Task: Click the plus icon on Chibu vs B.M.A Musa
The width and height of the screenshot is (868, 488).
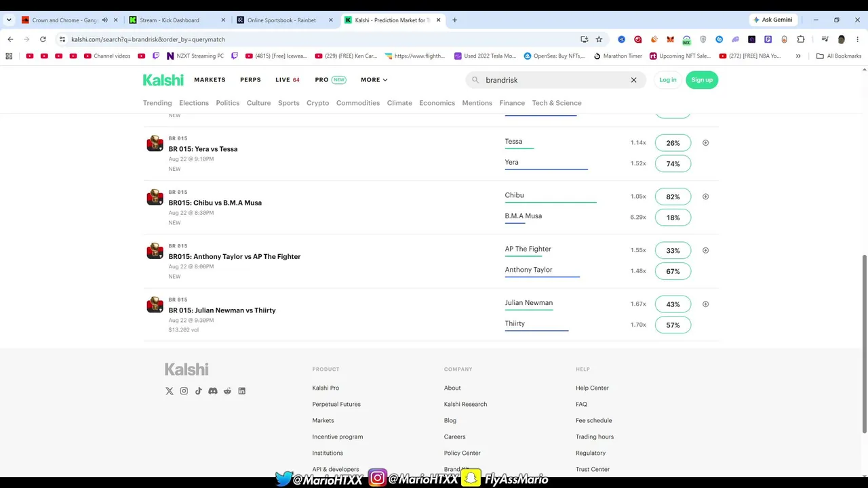Action: pyautogui.click(x=705, y=197)
